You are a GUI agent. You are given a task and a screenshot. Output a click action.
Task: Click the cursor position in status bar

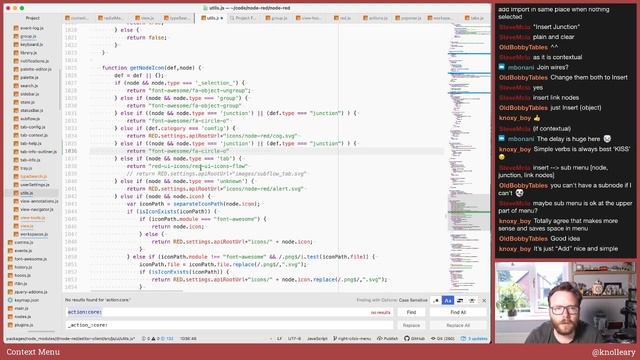[x=188, y=339]
